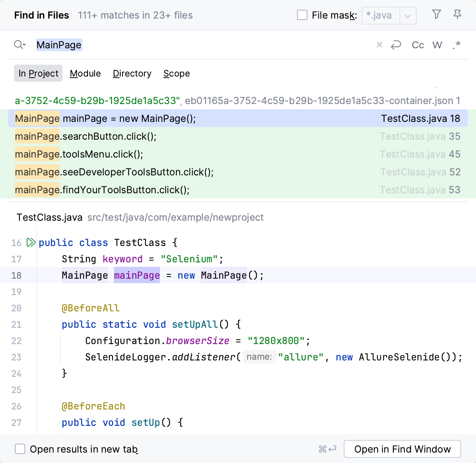Click line number 18 in the gutter
476x463 pixels.
16,275
